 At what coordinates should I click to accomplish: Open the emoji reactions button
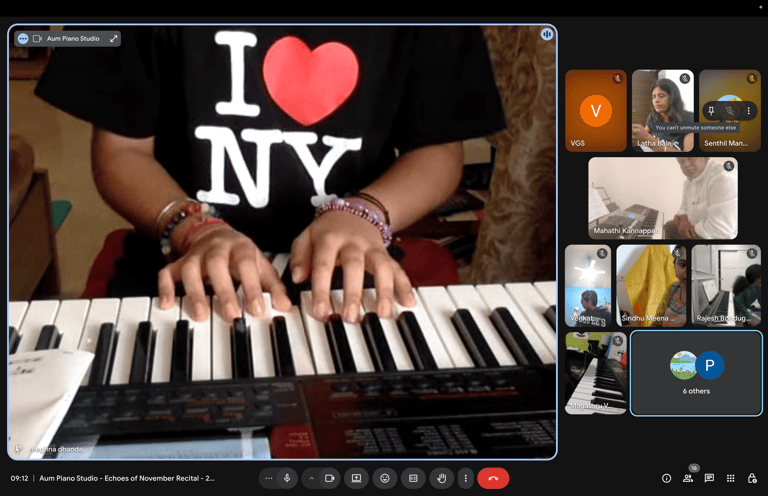click(x=385, y=478)
